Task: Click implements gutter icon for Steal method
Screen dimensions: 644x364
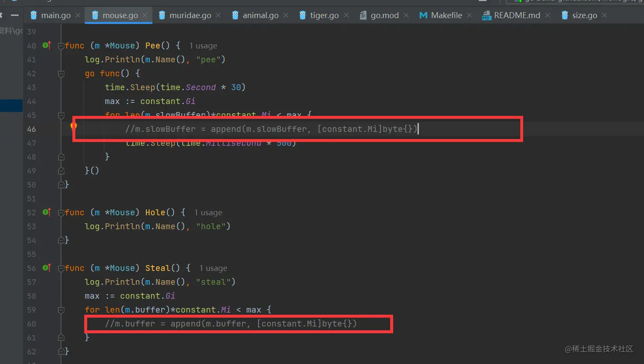Action: click(47, 268)
